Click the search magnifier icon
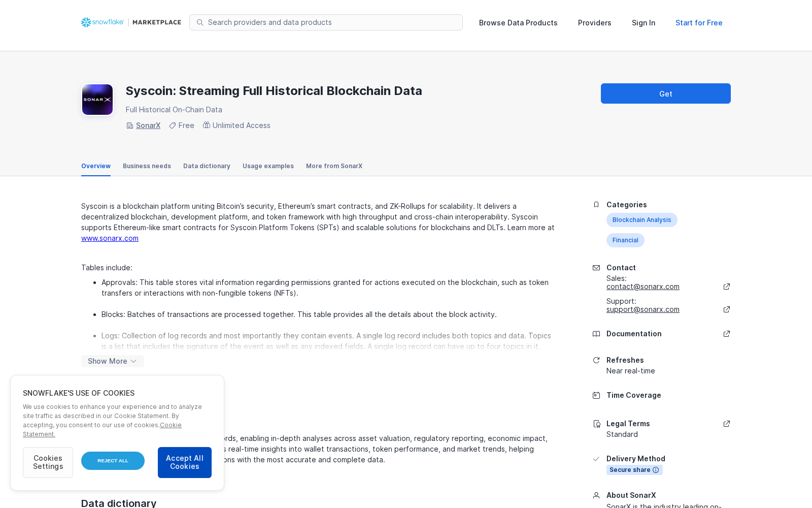This screenshot has height=508, width=812. click(200, 22)
